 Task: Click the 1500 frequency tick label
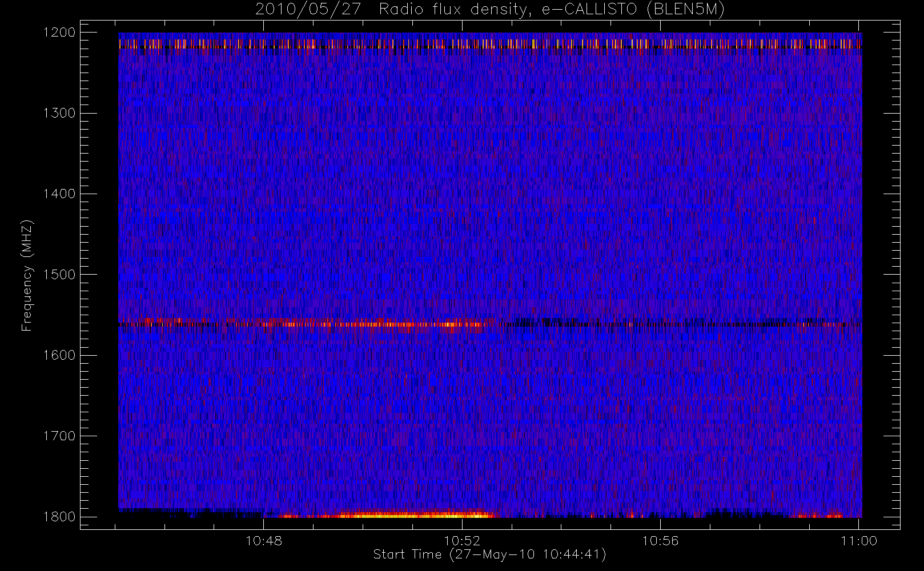pos(59,275)
